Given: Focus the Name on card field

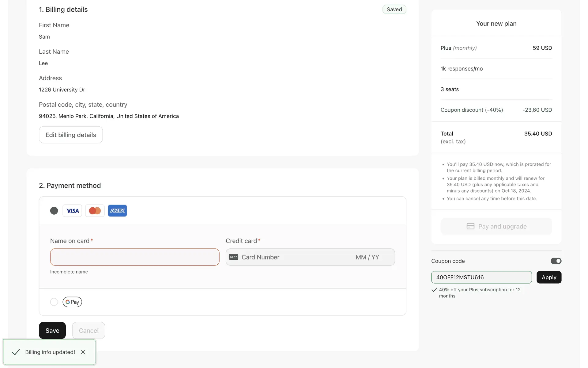Looking at the screenshot, I should pyautogui.click(x=135, y=257).
